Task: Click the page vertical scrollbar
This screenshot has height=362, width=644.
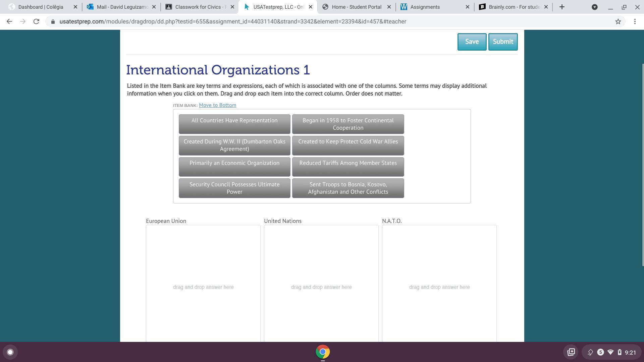Action: (642, 164)
